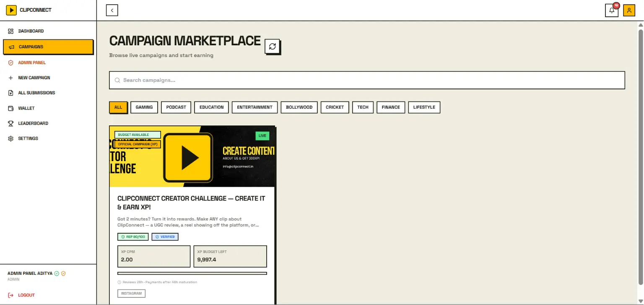The height and width of the screenshot is (305, 644).
Task: Open the ClipConnect Creator Challenge banner image
Action: (192, 156)
